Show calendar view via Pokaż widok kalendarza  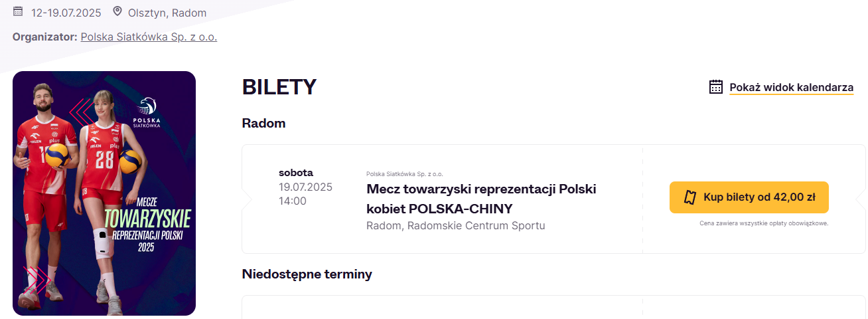click(x=791, y=87)
